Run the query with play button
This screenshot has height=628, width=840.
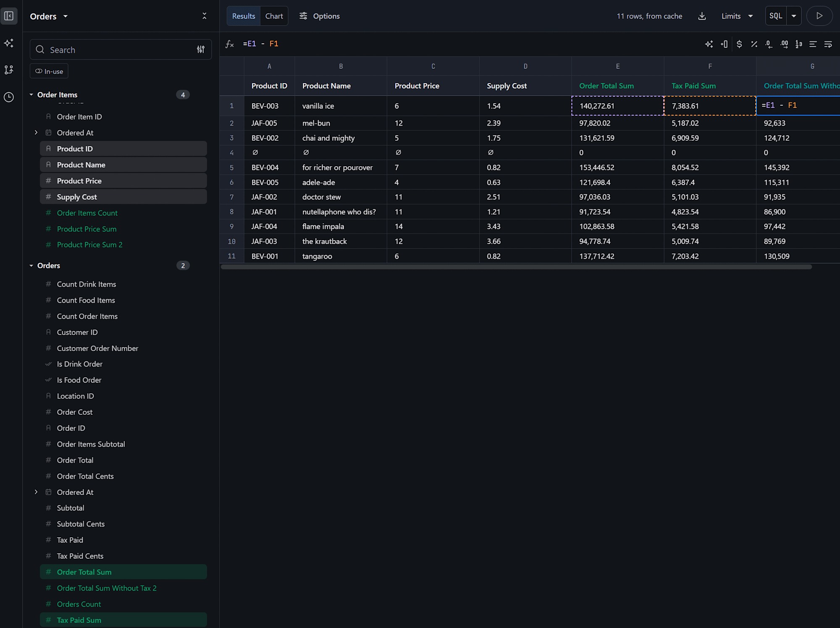click(819, 16)
